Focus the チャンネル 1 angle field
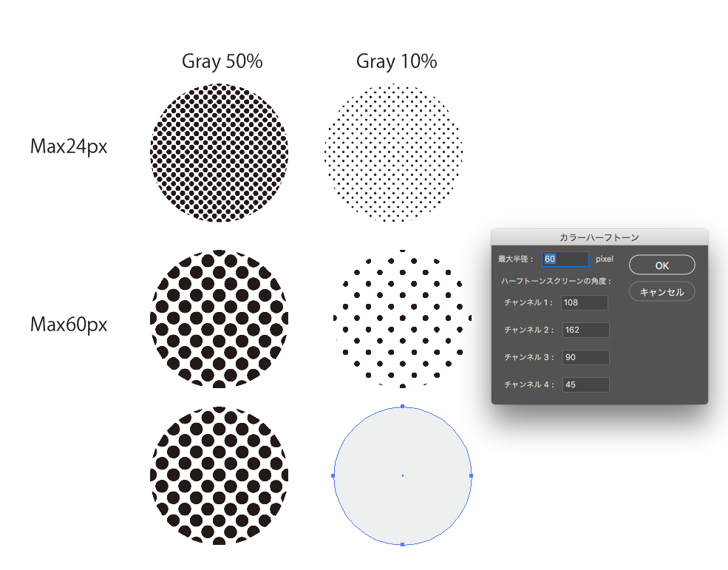Image resolution: width=728 pixels, height=570 pixels. point(585,302)
